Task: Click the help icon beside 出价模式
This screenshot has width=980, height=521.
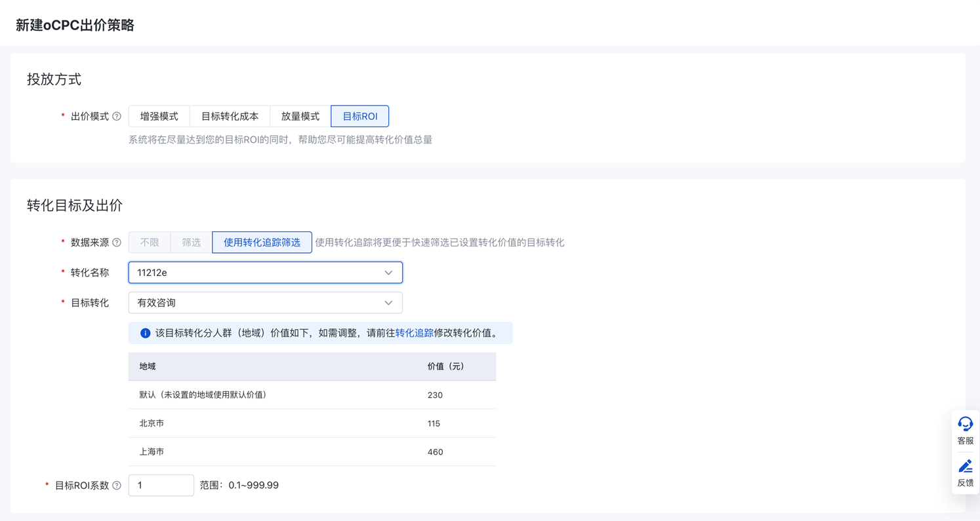Action: pyautogui.click(x=117, y=117)
